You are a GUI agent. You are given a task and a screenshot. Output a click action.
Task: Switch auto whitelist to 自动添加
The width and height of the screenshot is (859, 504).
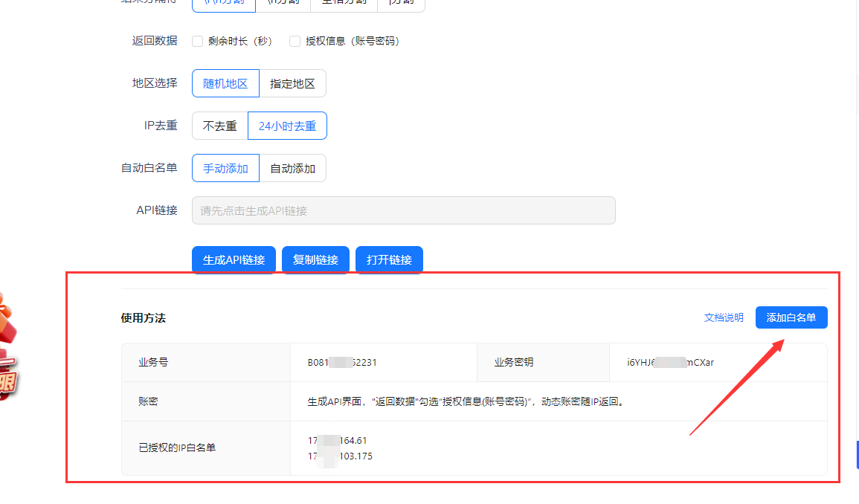click(292, 169)
